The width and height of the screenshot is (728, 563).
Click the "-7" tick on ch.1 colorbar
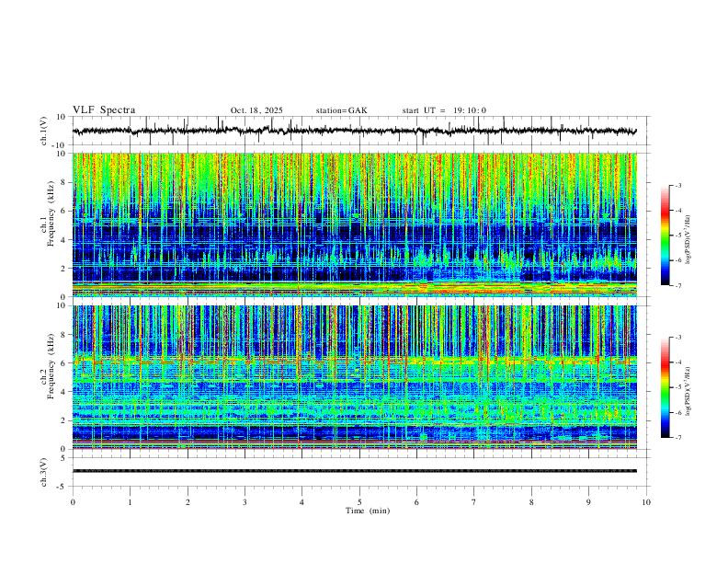(x=678, y=285)
